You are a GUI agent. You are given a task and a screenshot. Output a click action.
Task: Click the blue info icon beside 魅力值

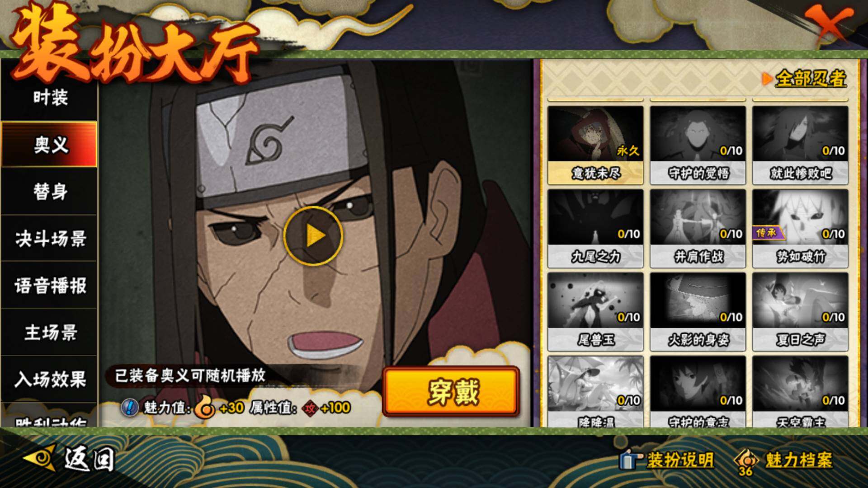tap(129, 408)
